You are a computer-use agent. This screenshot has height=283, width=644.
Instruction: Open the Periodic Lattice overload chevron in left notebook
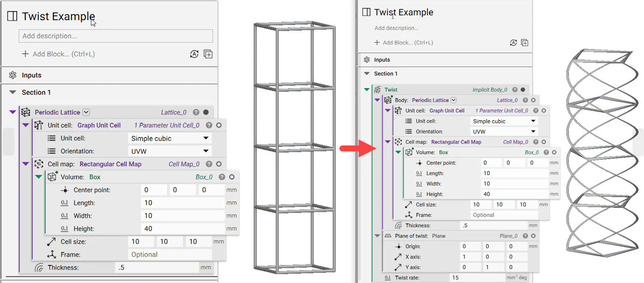pos(86,112)
